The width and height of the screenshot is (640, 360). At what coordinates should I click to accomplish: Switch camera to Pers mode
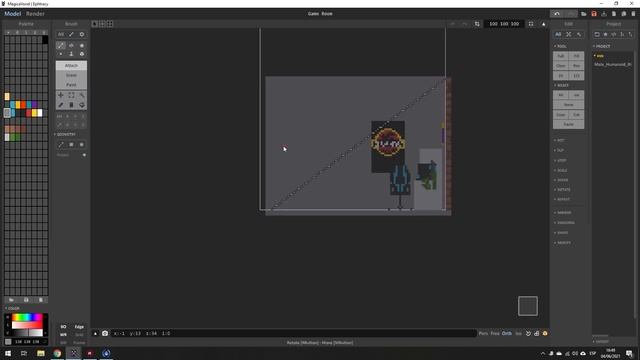click(x=483, y=333)
